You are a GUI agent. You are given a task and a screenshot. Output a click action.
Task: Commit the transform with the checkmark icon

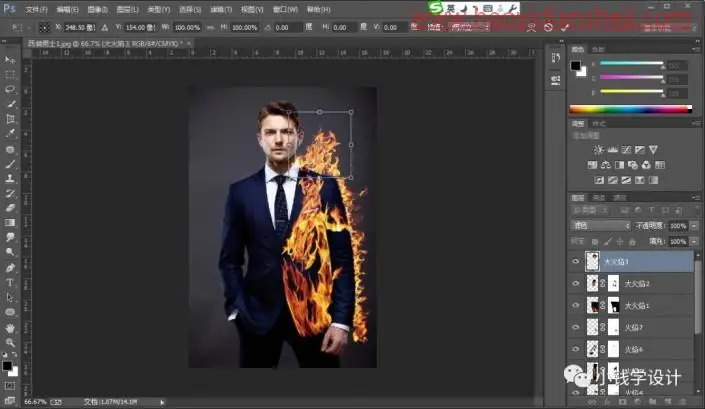pos(565,27)
